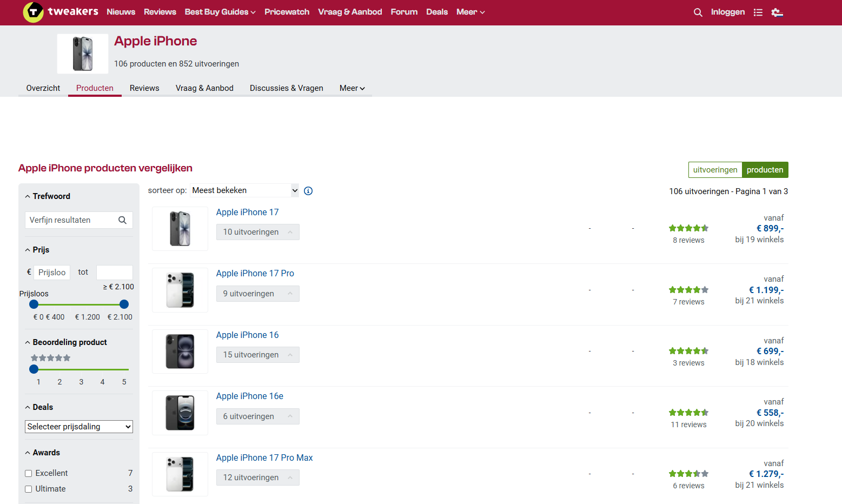Open Pricewatch in the top menu

click(287, 12)
